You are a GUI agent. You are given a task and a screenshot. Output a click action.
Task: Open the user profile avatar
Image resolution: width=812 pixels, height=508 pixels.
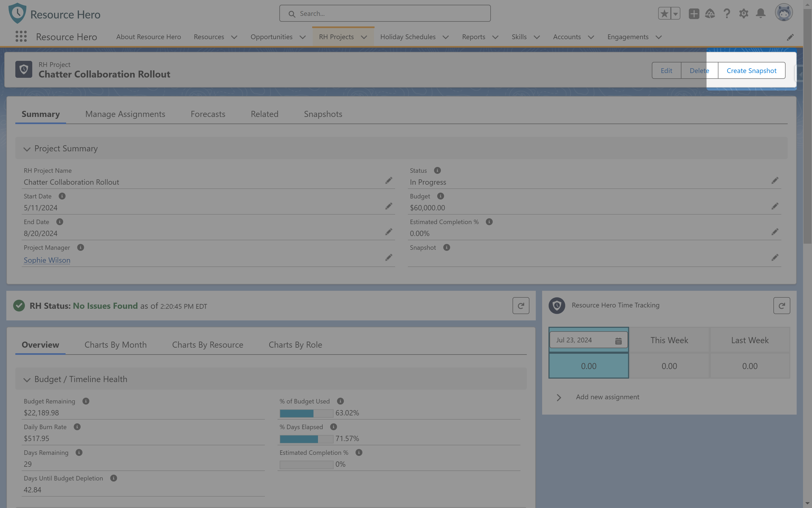(784, 13)
